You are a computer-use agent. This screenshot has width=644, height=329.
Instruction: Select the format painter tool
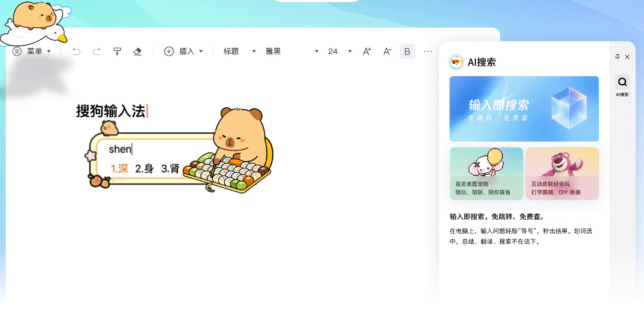[x=117, y=51]
